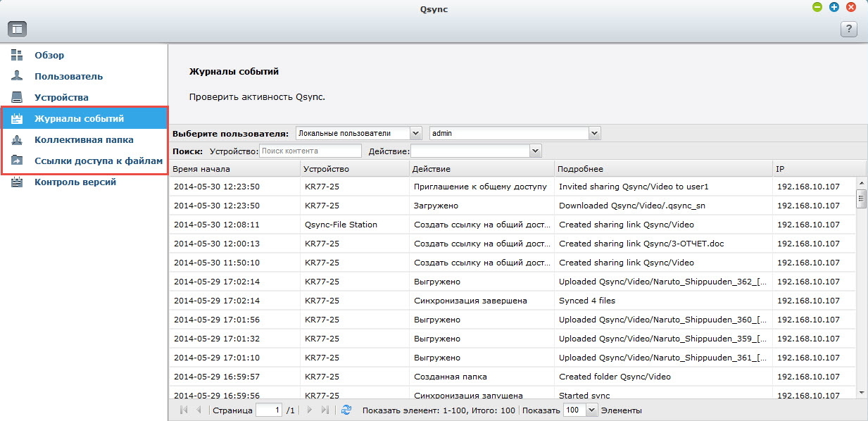Focus the Устройство search content field
This screenshot has height=421, width=868.
(x=310, y=151)
